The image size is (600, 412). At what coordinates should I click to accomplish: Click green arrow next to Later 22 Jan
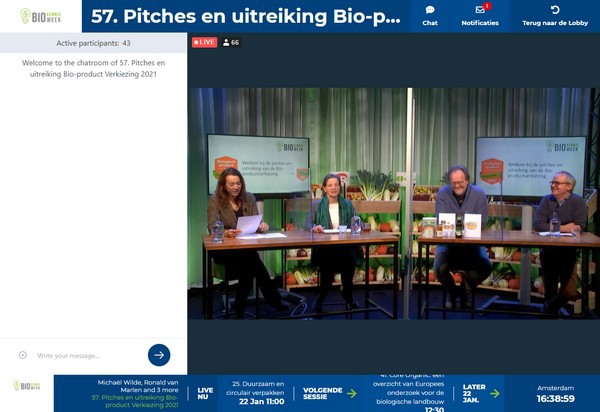point(494,393)
